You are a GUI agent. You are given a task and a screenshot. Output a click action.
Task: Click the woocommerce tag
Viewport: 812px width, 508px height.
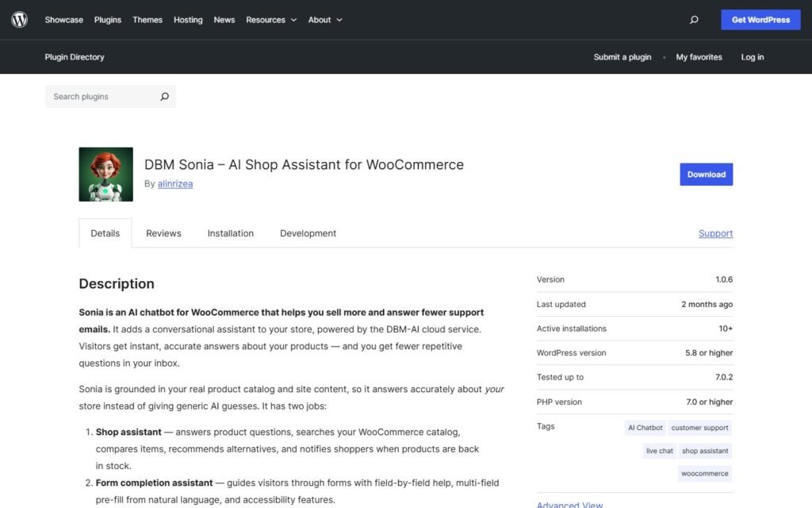coord(704,474)
